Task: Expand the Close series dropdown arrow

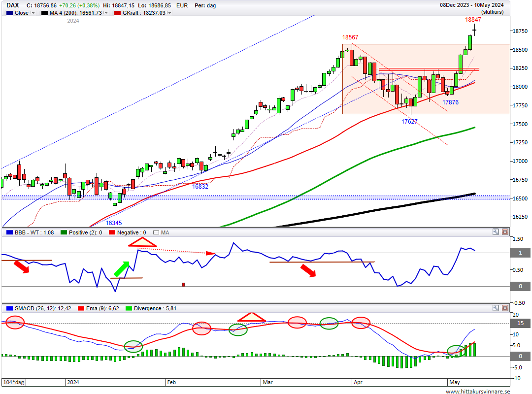Action: tap(33, 13)
